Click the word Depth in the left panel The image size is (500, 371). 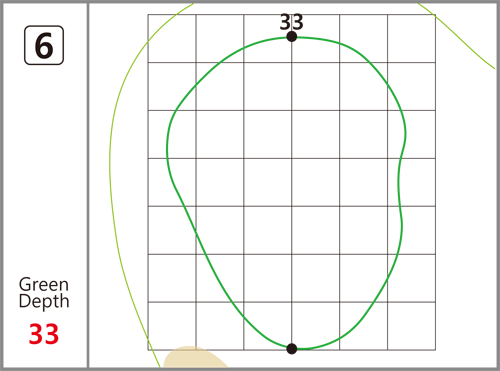point(44,301)
